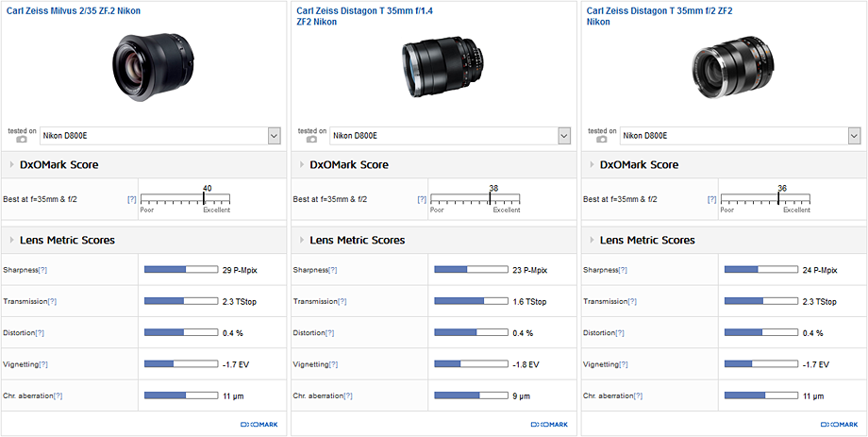
Task: Click the Milvus Sharpness bar showing 29 P-Mpix
Action: [181, 270]
